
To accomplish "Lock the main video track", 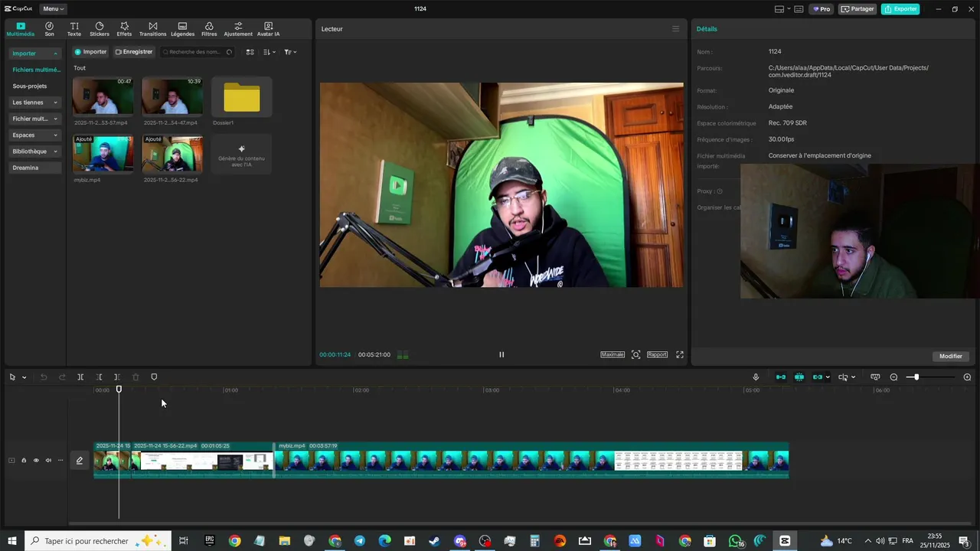I will pos(24,460).
